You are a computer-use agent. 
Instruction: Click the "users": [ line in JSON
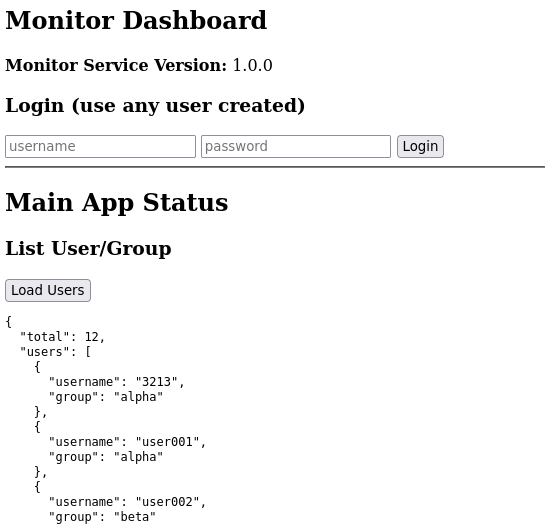(55, 352)
